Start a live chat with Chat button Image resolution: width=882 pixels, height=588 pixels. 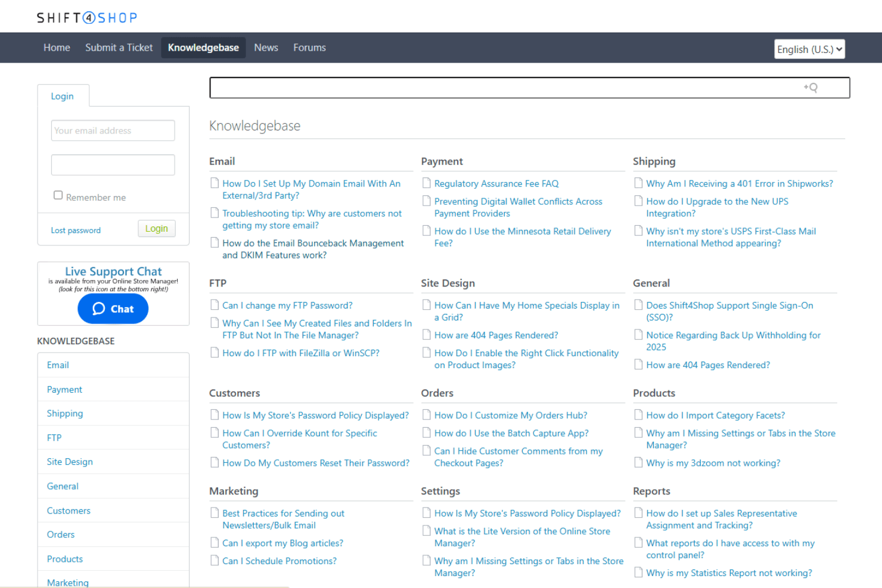click(x=113, y=309)
